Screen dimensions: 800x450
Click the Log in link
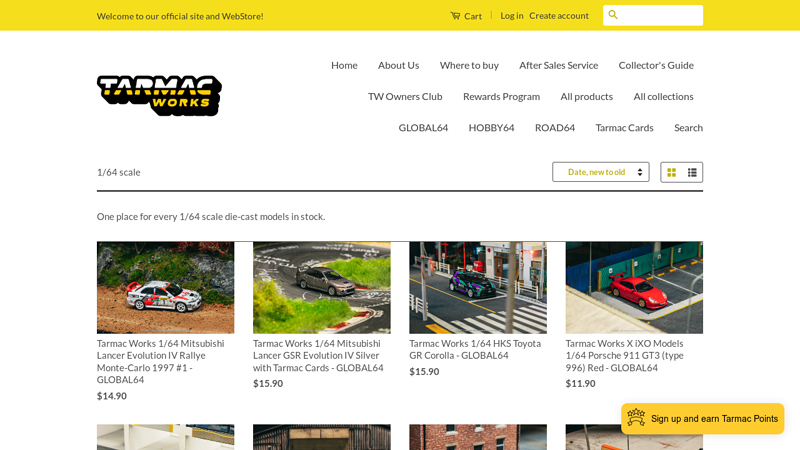click(x=511, y=16)
